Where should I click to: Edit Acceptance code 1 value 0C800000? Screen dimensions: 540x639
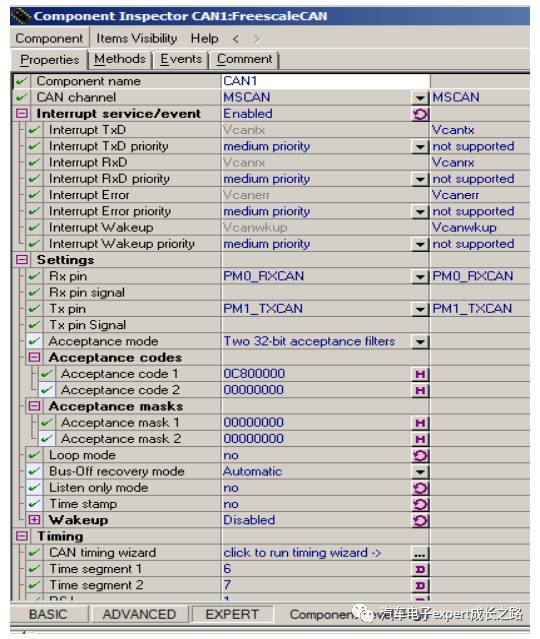click(x=317, y=374)
